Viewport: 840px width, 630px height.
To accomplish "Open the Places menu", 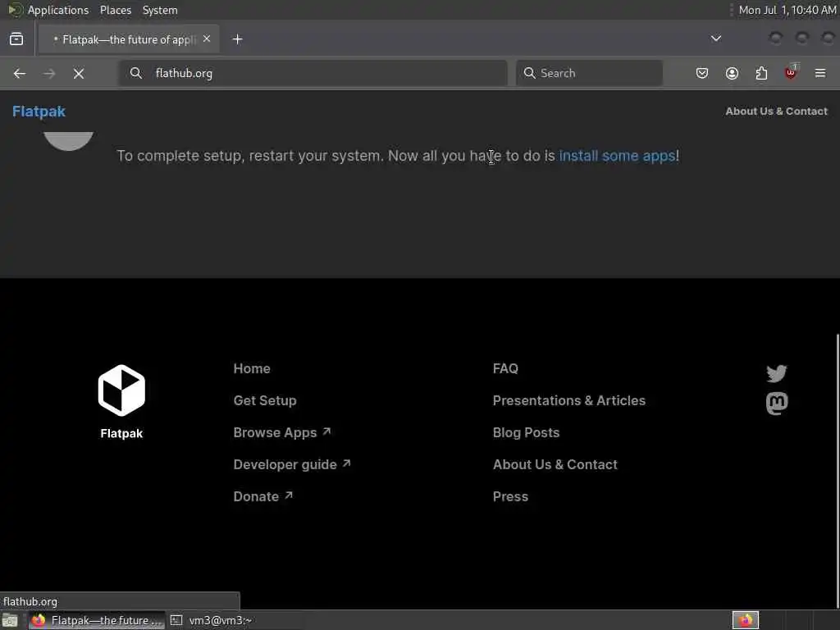I will (115, 10).
